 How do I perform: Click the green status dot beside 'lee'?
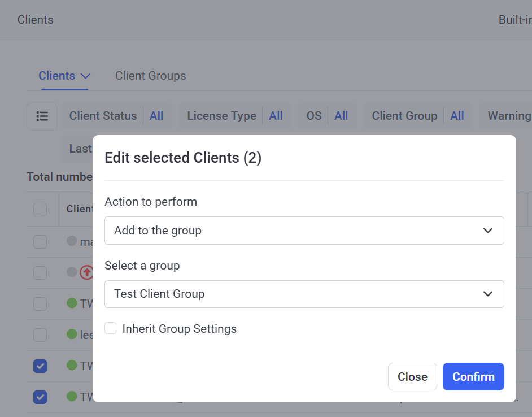pyautogui.click(x=72, y=335)
